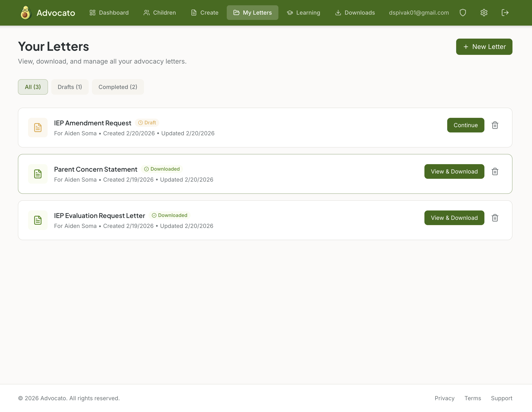Click the logout icon

pyautogui.click(x=505, y=13)
